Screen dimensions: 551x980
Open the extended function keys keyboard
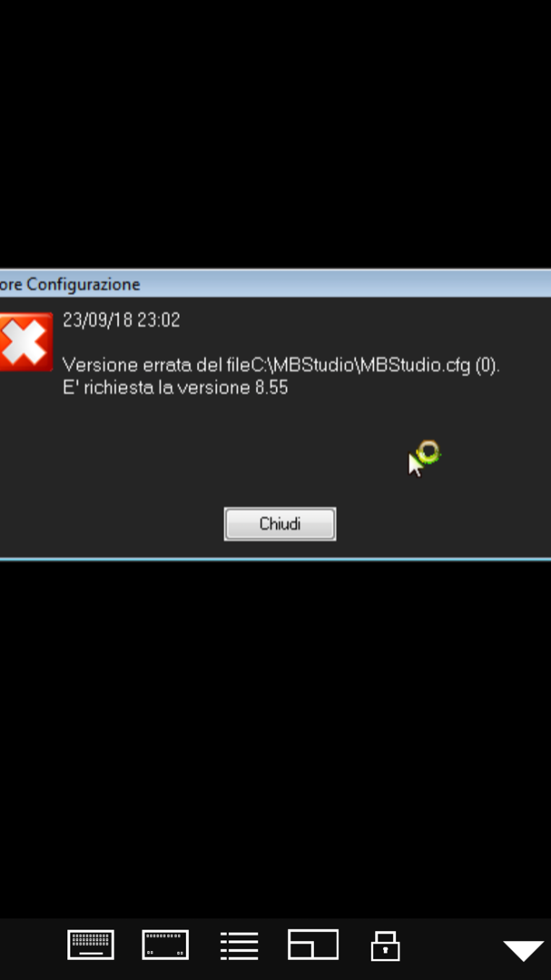pos(165,945)
